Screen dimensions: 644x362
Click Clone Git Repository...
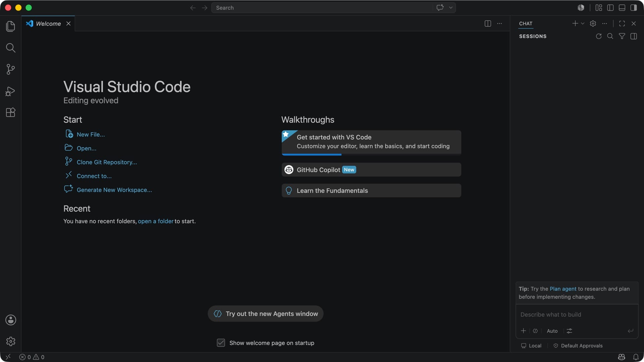click(x=107, y=162)
